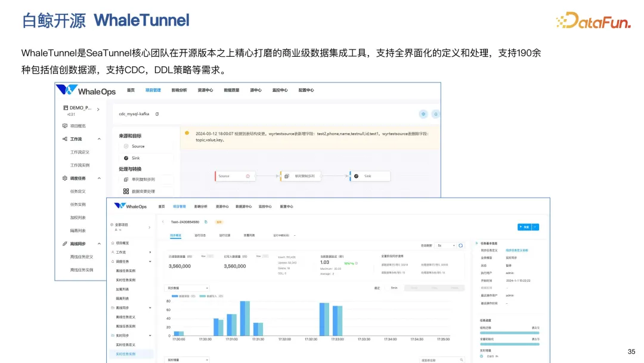Viewport: 644px width, 363px height.
Task: Toggle teal 数据写入 legend swatch
Action: pos(203,296)
